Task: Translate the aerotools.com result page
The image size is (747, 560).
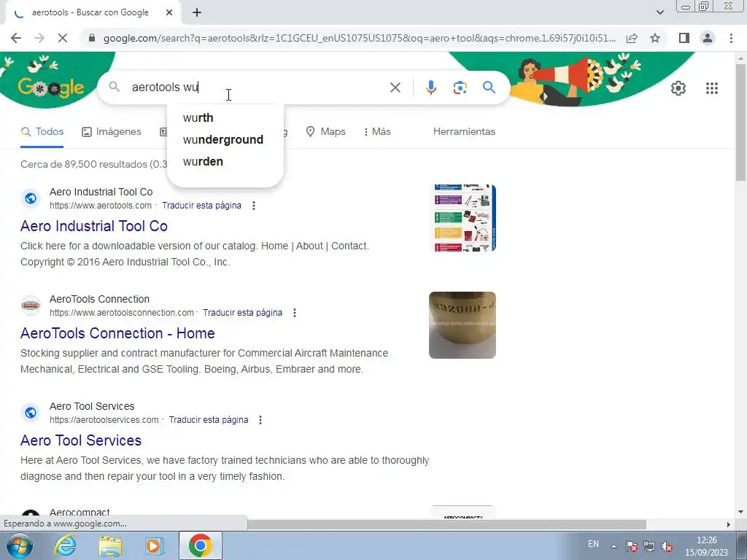Action: 201,205
